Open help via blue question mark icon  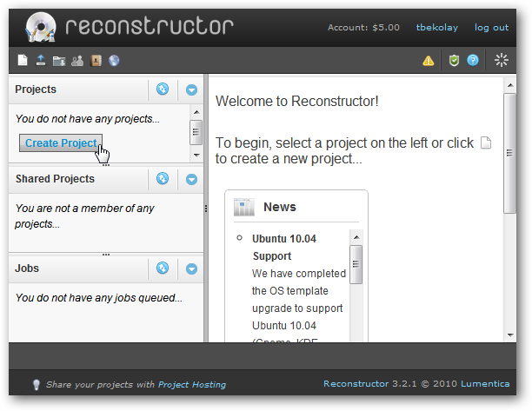click(473, 60)
